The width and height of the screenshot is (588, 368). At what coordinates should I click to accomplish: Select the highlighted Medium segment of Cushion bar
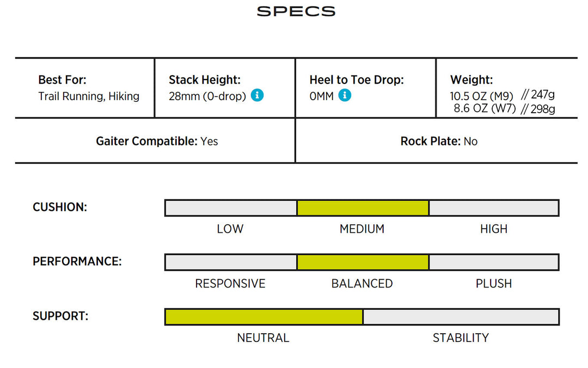point(363,207)
